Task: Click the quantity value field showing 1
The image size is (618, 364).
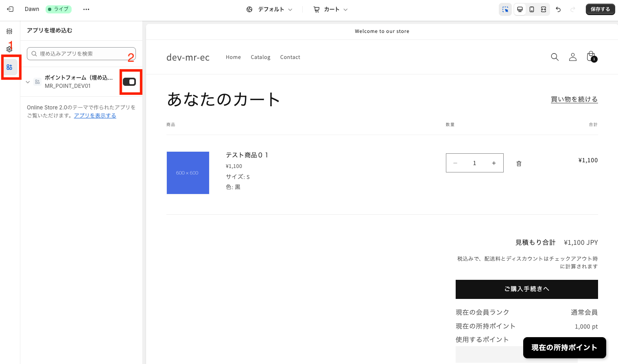Action: (474, 163)
